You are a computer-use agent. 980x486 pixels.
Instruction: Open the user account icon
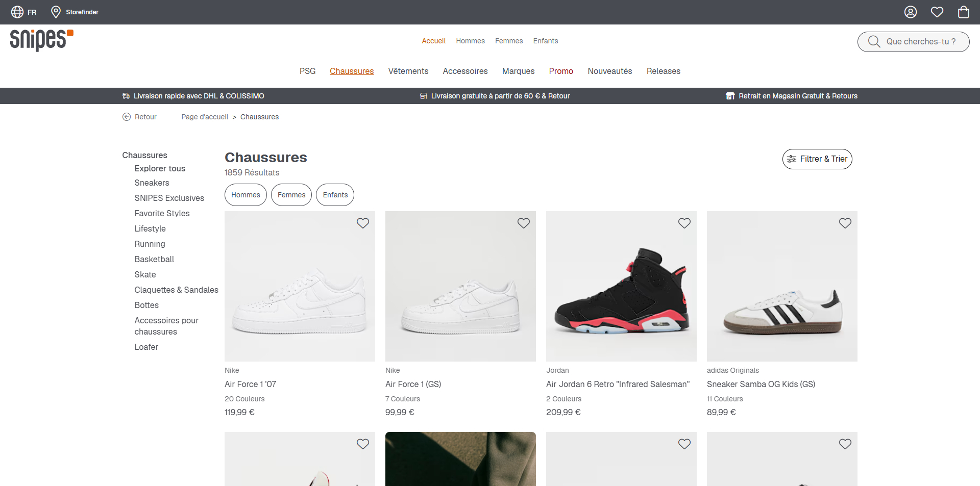[x=911, y=12]
